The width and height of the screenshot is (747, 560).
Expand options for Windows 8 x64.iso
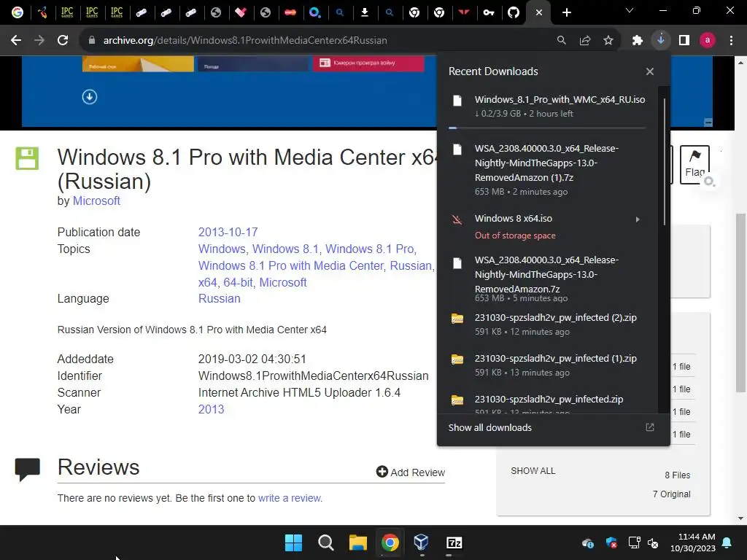point(638,219)
